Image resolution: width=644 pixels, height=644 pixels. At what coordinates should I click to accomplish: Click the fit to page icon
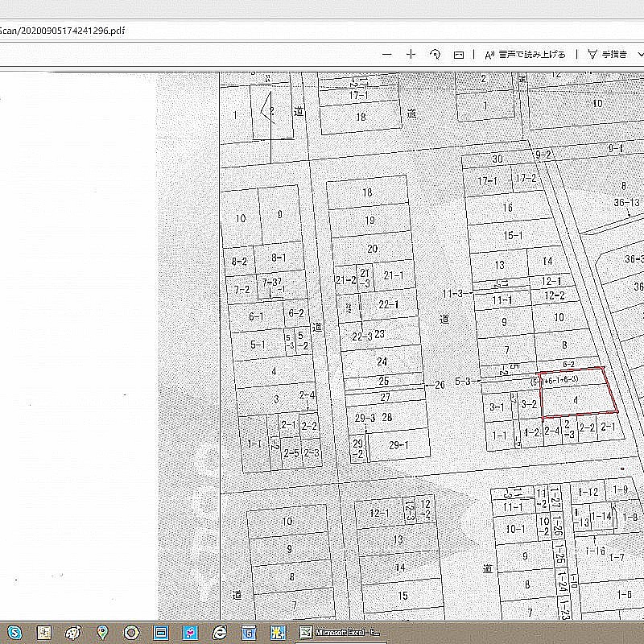point(459,54)
